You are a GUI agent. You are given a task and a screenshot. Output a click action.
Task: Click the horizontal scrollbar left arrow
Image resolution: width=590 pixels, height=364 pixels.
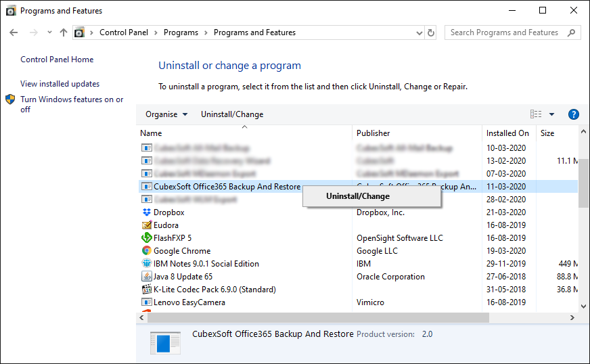tap(141, 318)
